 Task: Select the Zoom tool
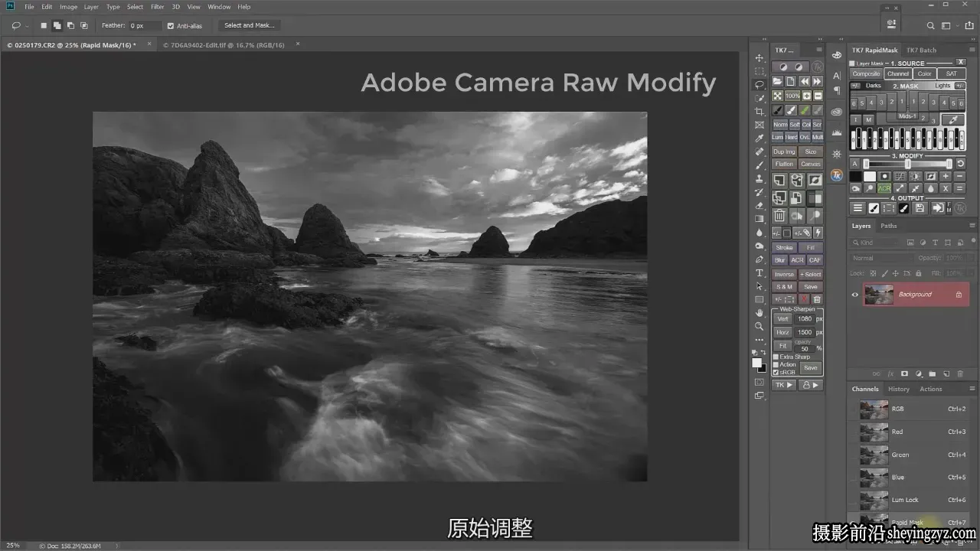[x=759, y=326]
